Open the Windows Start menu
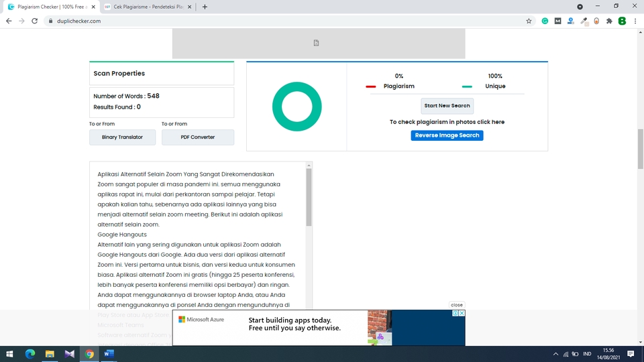 [9, 354]
